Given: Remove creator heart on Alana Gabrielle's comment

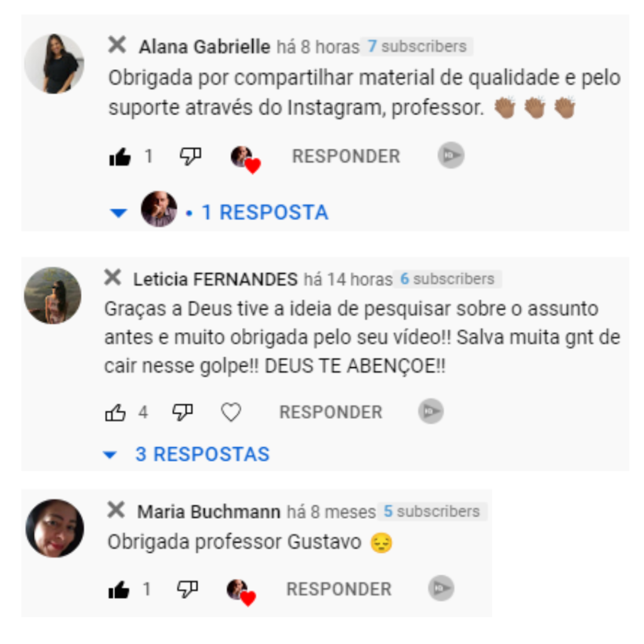Looking at the screenshot, I should [246, 160].
